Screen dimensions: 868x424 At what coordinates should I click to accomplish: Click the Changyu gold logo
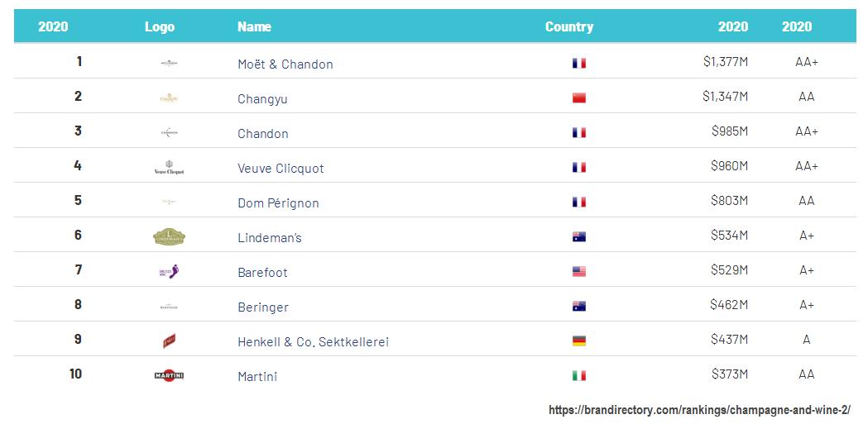(169, 98)
